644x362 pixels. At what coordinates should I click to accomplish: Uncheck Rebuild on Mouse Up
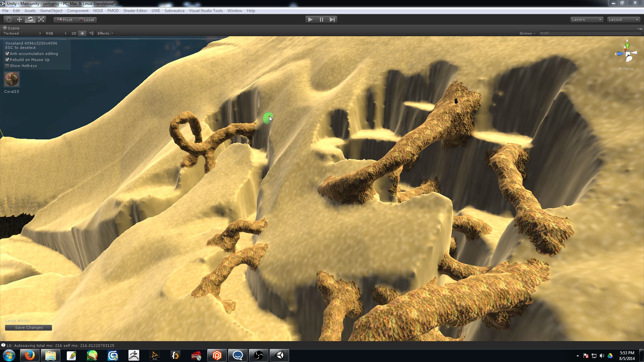pos(7,60)
